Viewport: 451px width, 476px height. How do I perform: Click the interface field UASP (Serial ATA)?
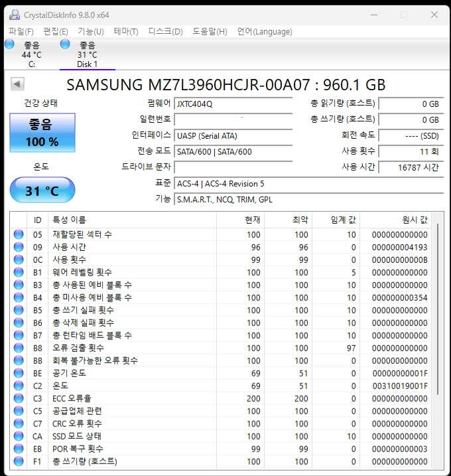coord(233,135)
